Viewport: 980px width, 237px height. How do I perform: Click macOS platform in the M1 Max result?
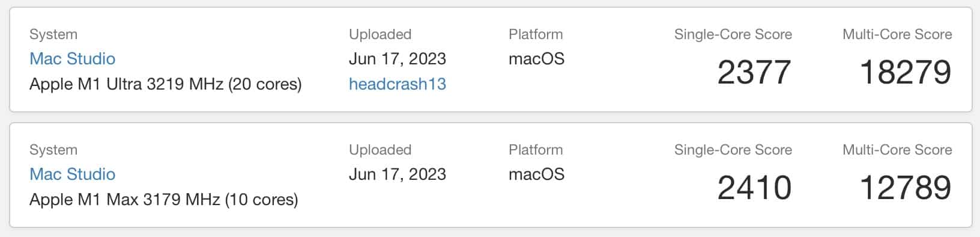point(536,174)
